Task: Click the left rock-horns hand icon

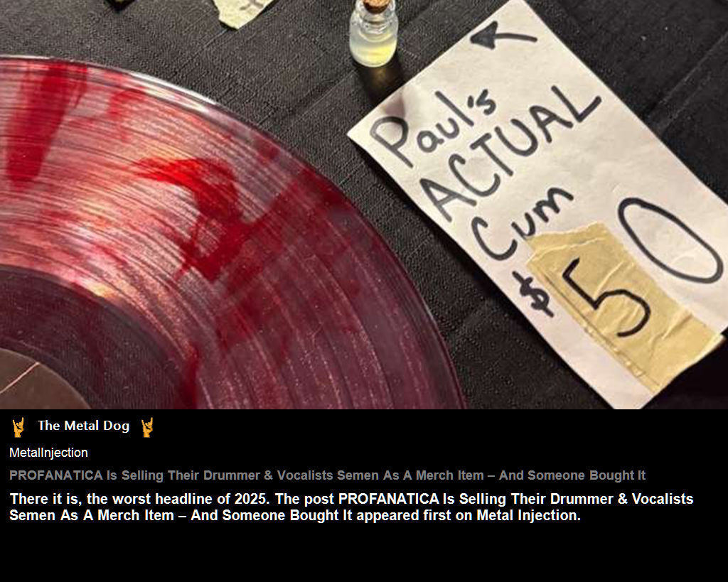Action: 18,427
